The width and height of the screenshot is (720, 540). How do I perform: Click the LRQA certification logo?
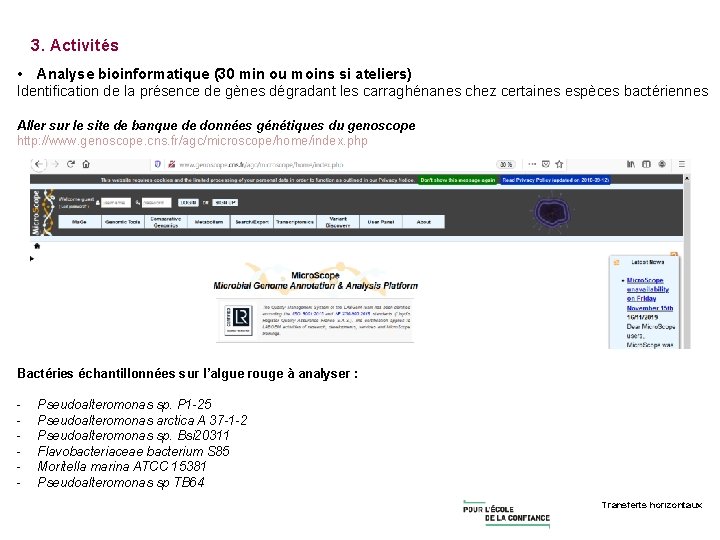(x=238, y=320)
